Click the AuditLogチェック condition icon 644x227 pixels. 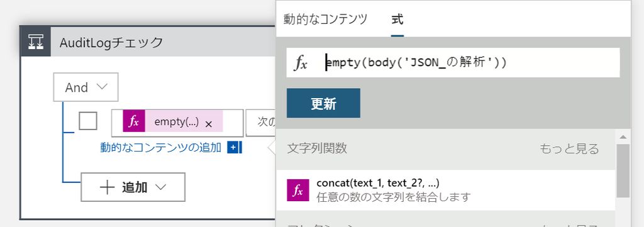[35, 42]
